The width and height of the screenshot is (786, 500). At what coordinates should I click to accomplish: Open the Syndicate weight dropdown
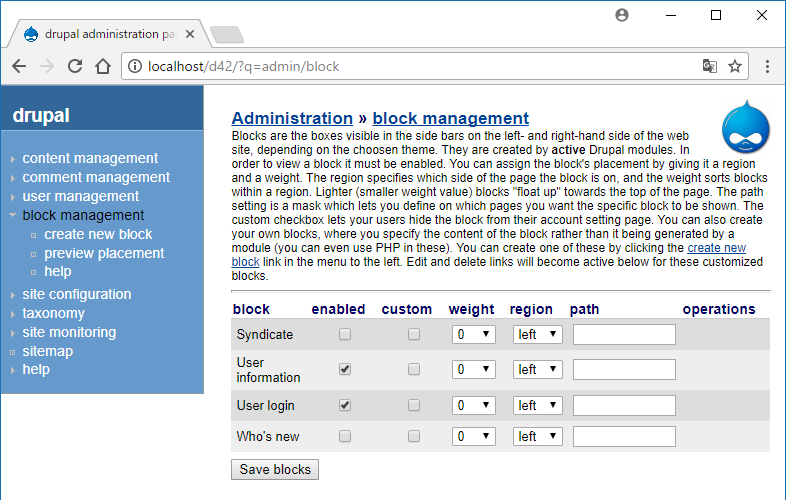click(x=474, y=335)
